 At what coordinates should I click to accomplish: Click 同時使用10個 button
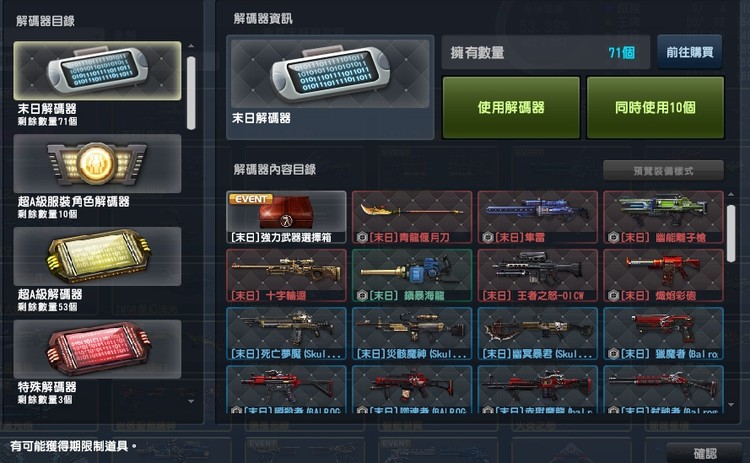click(655, 108)
